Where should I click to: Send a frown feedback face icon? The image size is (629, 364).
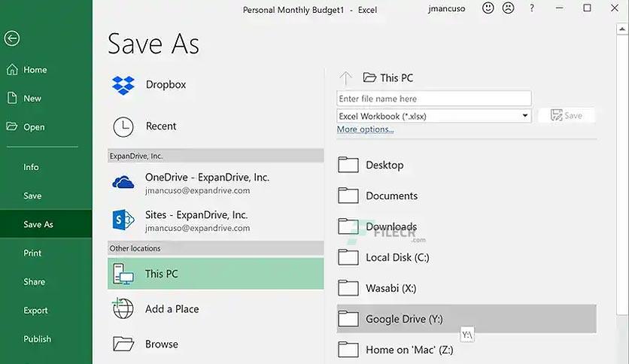tap(509, 8)
